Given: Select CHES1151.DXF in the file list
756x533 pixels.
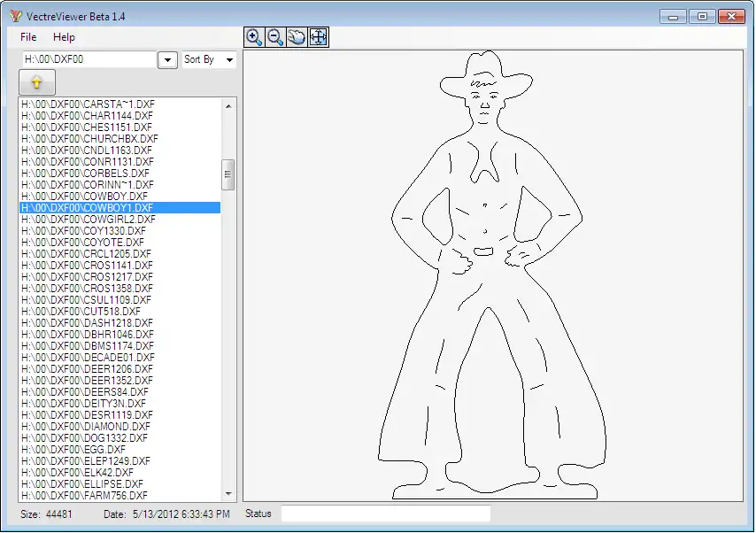Looking at the screenshot, I should tap(120, 127).
